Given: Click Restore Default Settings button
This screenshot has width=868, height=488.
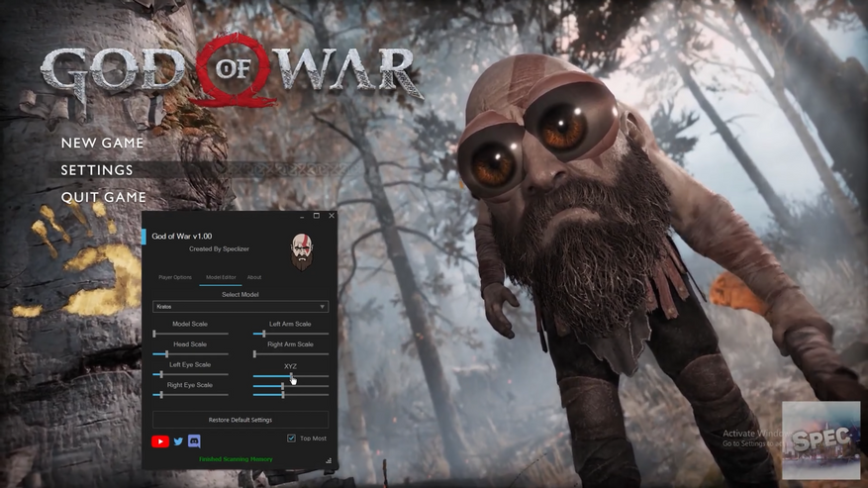Looking at the screenshot, I should (x=241, y=420).
